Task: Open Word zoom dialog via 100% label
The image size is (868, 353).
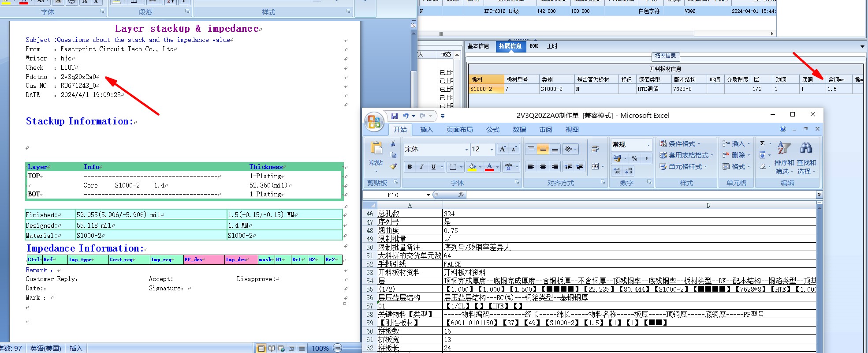Action: tap(320, 348)
